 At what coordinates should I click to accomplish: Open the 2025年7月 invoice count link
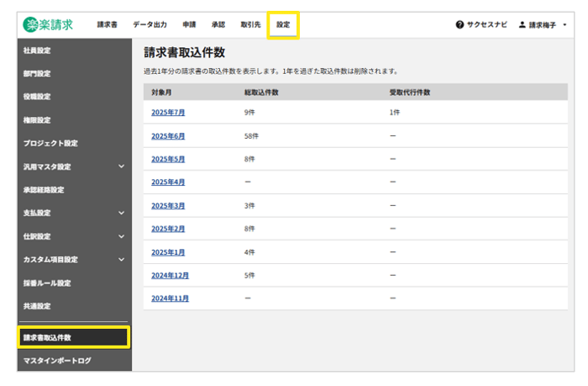(168, 112)
